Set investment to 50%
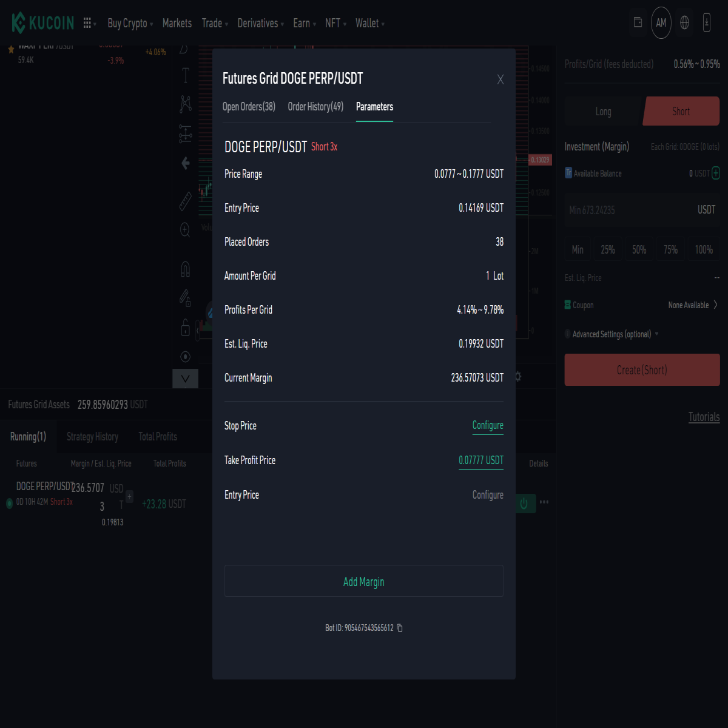728x728 pixels. [639, 249]
